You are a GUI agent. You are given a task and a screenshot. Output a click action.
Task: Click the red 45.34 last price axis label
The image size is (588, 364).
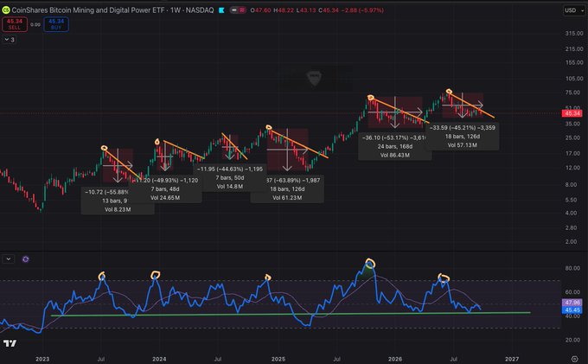click(572, 113)
